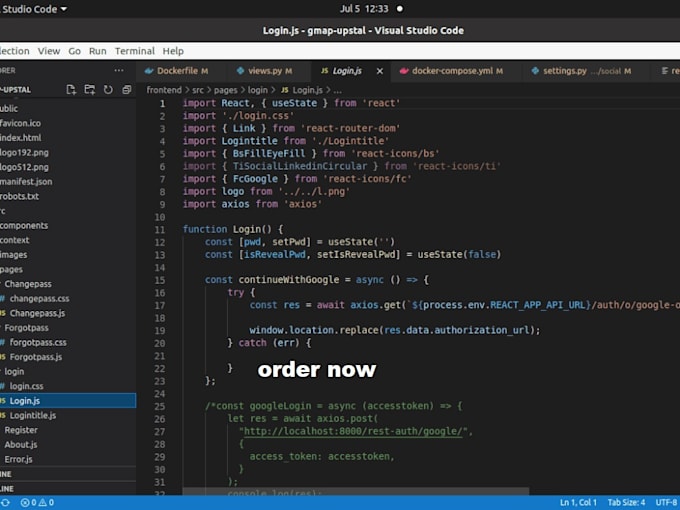Open the Studio Code application menu dropdown
The image size is (680, 510).
click(x=34, y=9)
